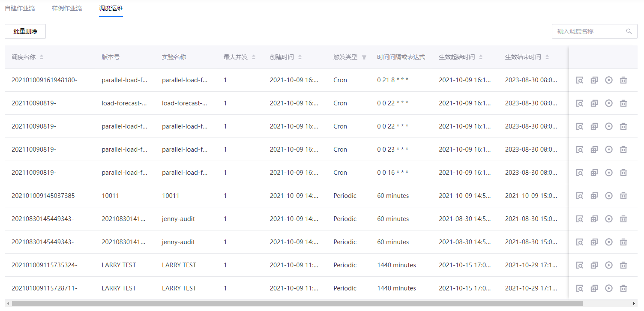Copy schedule 202101009161948180-
Image resolution: width=644 pixels, height=311 pixels.
(594, 80)
